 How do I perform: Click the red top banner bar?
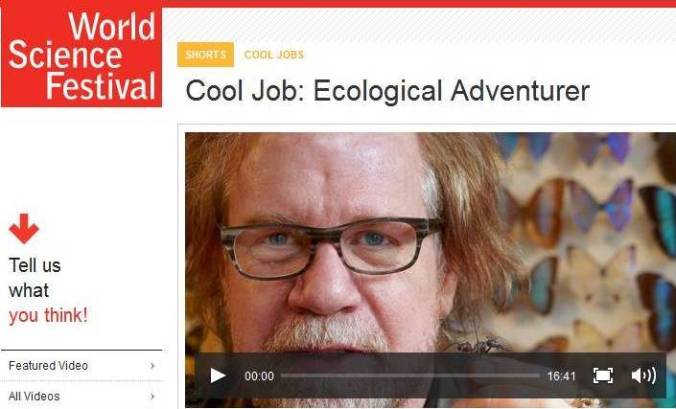coord(419,3)
